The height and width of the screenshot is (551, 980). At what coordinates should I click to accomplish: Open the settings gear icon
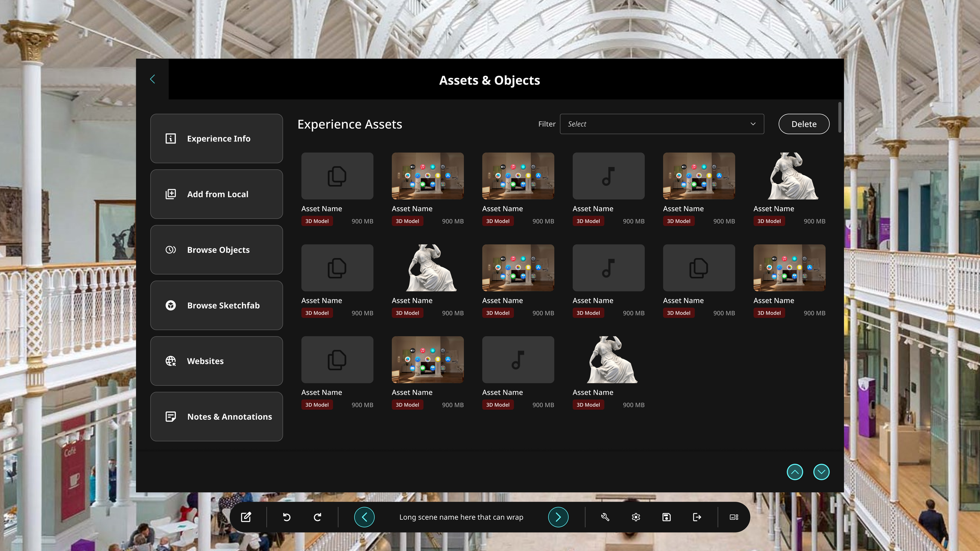pyautogui.click(x=636, y=517)
